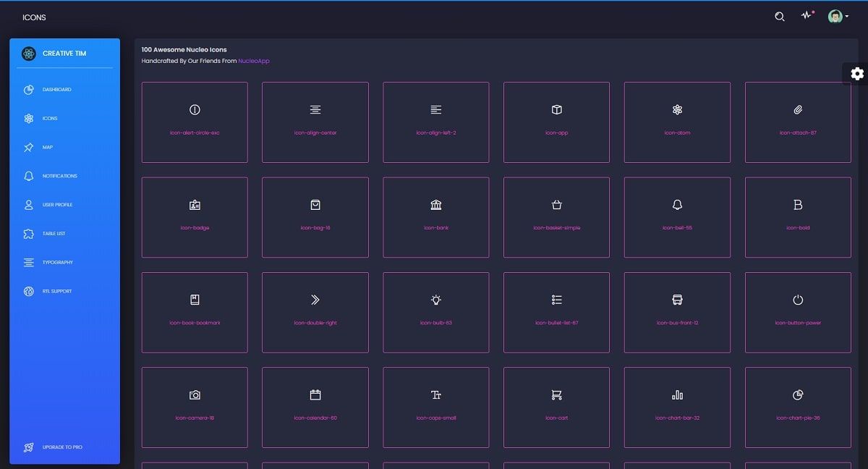Click the icon-bell-55 icon card
The width and height of the screenshot is (868, 469).
click(676, 216)
